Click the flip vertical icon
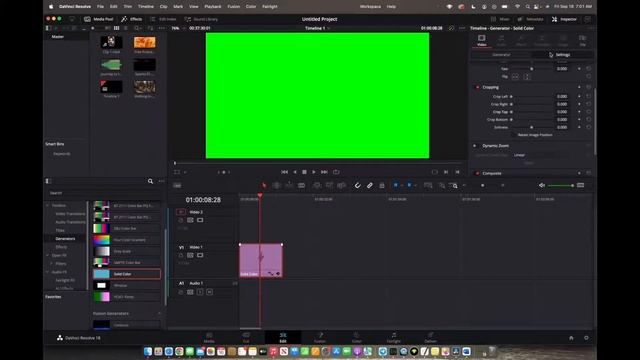The height and width of the screenshot is (360, 640). click(527, 76)
